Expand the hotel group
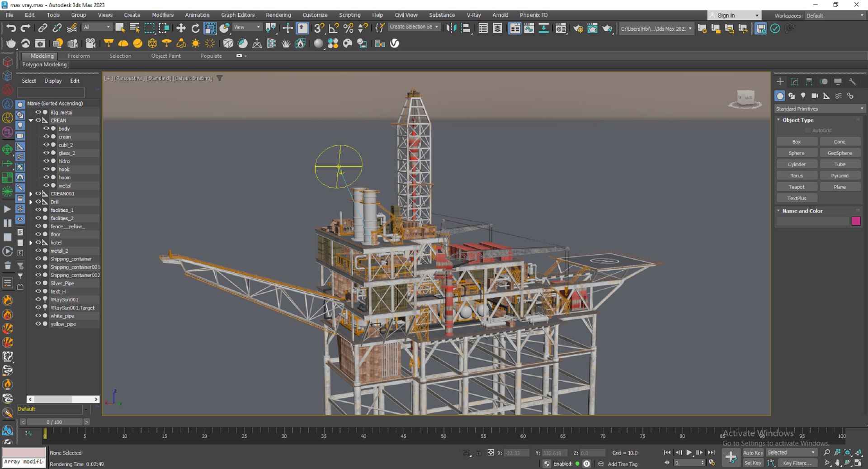Image resolution: width=868 pixels, height=469 pixels. 31,242
